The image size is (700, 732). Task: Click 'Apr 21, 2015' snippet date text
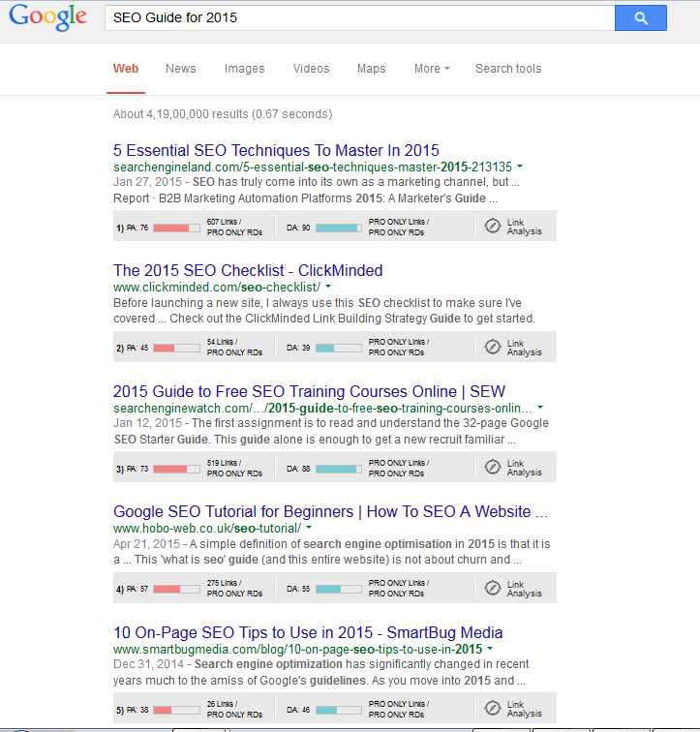point(146,544)
